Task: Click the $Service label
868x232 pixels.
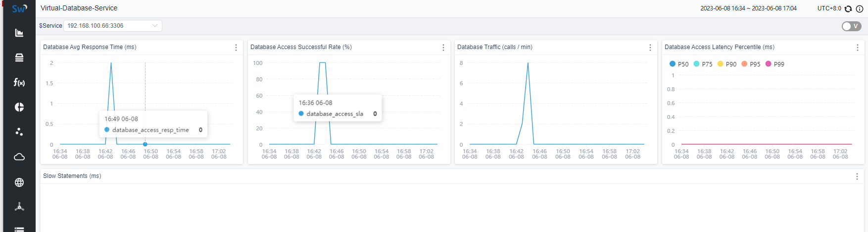Action: pyautogui.click(x=50, y=26)
